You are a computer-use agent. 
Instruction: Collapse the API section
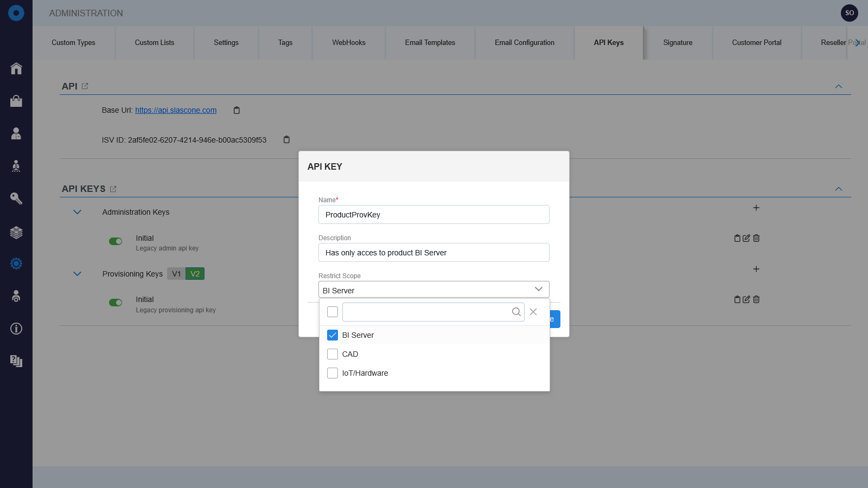click(x=839, y=87)
